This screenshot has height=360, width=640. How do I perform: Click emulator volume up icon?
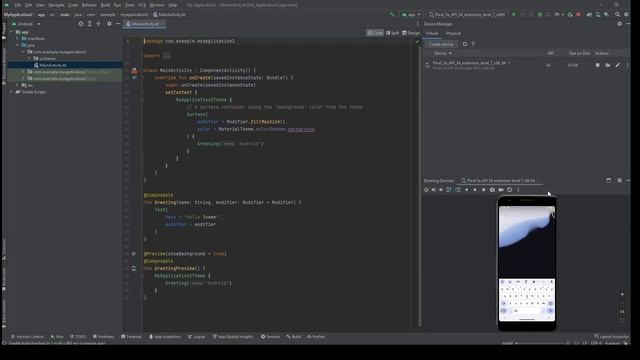click(433, 190)
